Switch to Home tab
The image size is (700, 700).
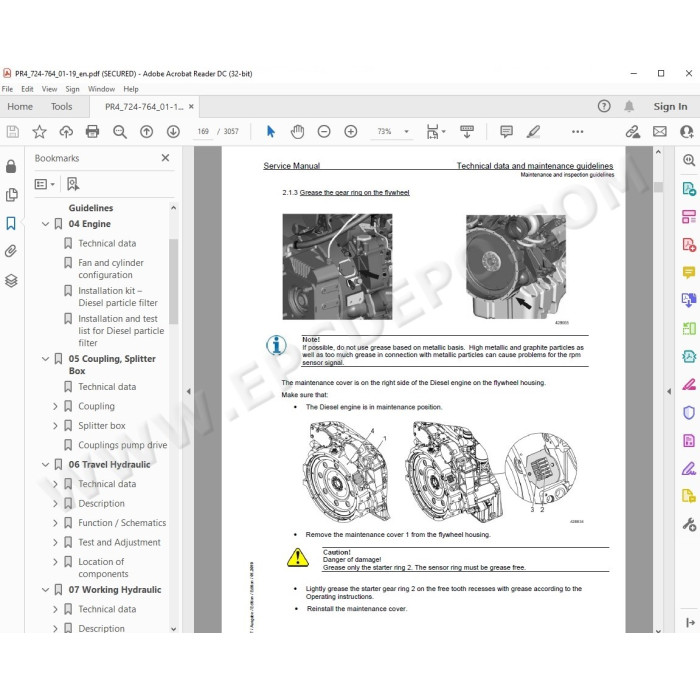(20, 107)
